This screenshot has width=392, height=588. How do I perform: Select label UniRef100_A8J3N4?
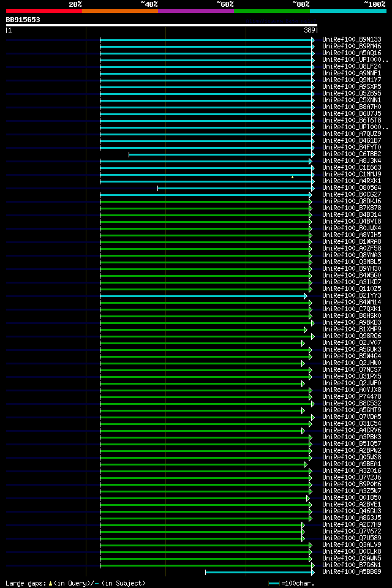352,161
